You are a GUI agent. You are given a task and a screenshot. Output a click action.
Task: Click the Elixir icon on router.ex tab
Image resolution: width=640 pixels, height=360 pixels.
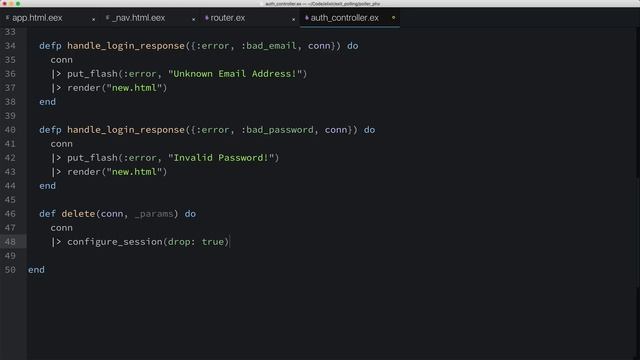tap(207, 18)
